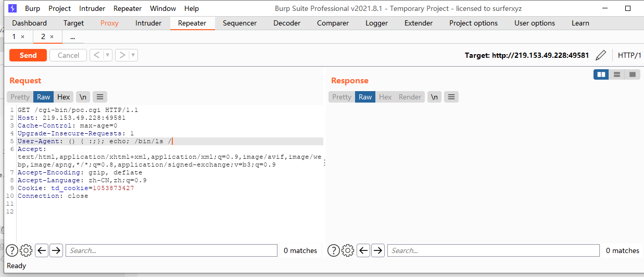The height and width of the screenshot is (277, 644).
Task: Switch request view to Pretty
Action: click(x=20, y=97)
